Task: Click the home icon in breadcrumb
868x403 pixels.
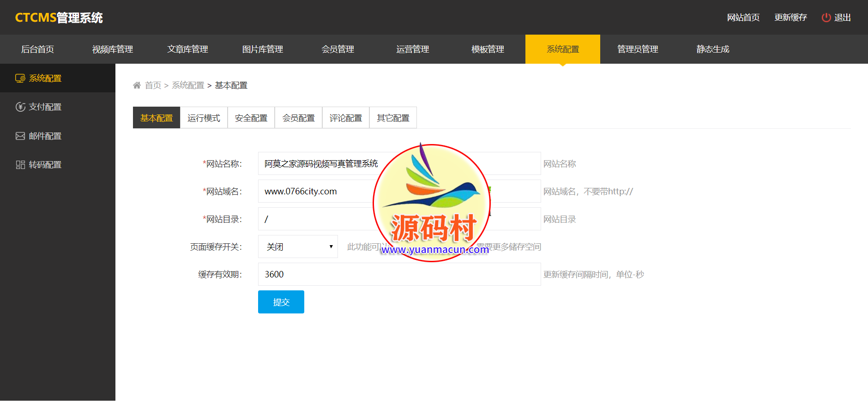Action: click(137, 85)
